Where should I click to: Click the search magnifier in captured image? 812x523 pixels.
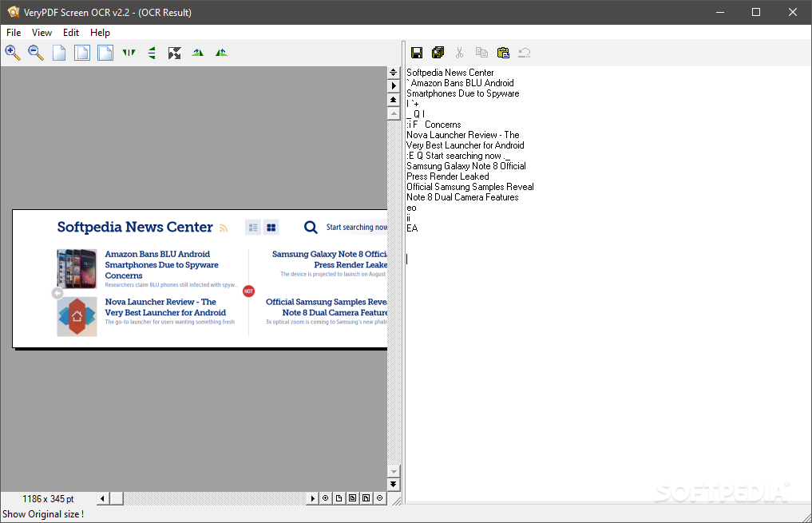(x=311, y=228)
